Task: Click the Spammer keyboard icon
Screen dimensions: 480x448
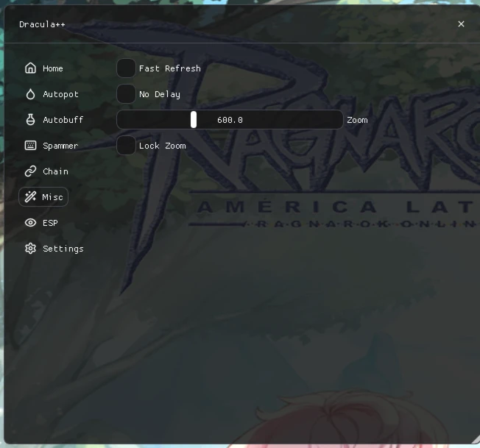Action: coord(30,145)
